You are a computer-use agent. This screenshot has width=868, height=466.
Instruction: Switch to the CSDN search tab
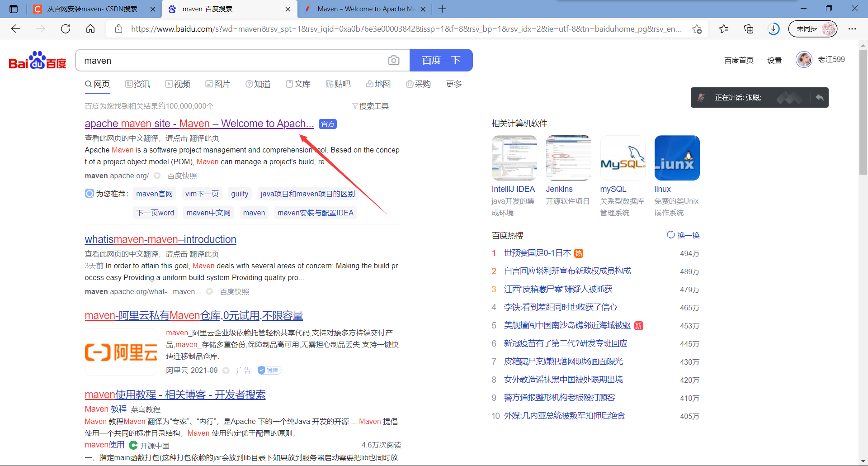coord(93,9)
